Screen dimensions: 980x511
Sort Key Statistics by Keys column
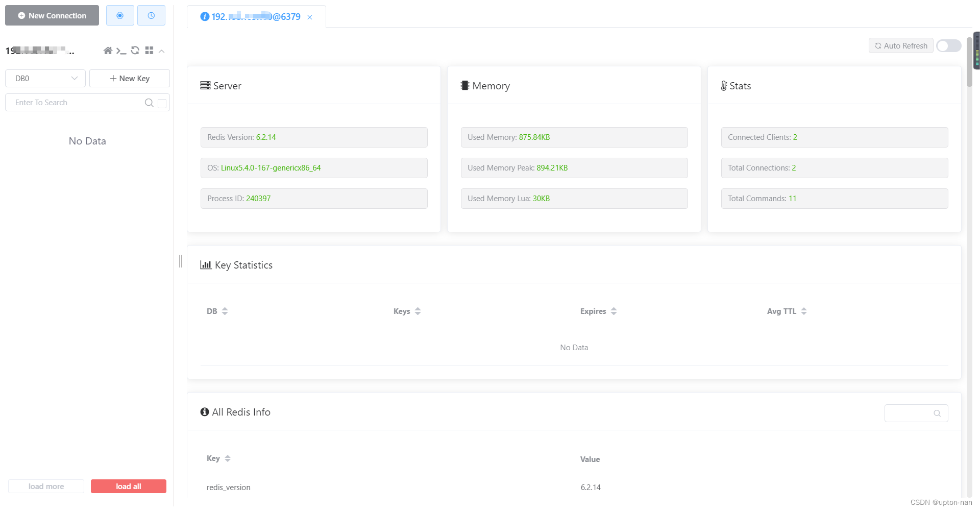(418, 311)
